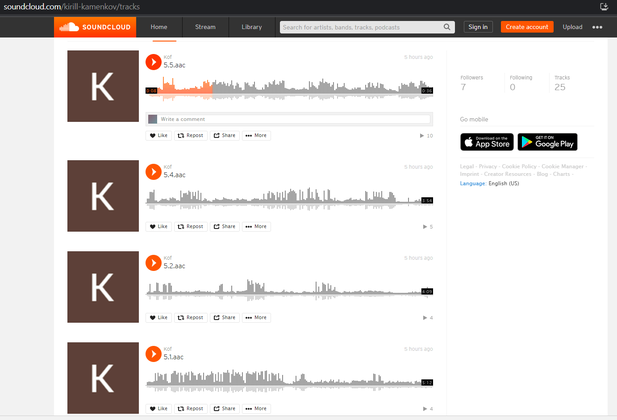
Task: Open the Cookie Manager footer link
Action: click(562, 167)
